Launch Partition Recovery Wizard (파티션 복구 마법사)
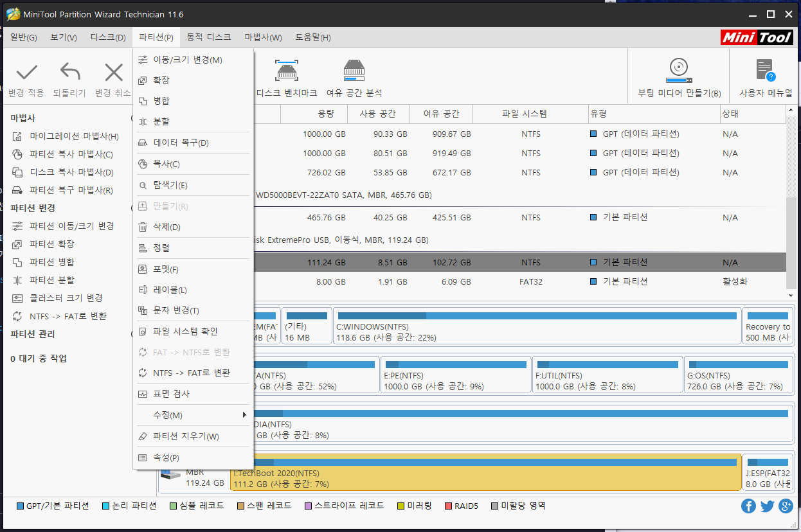The image size is (801, 532). pos(62,190)
